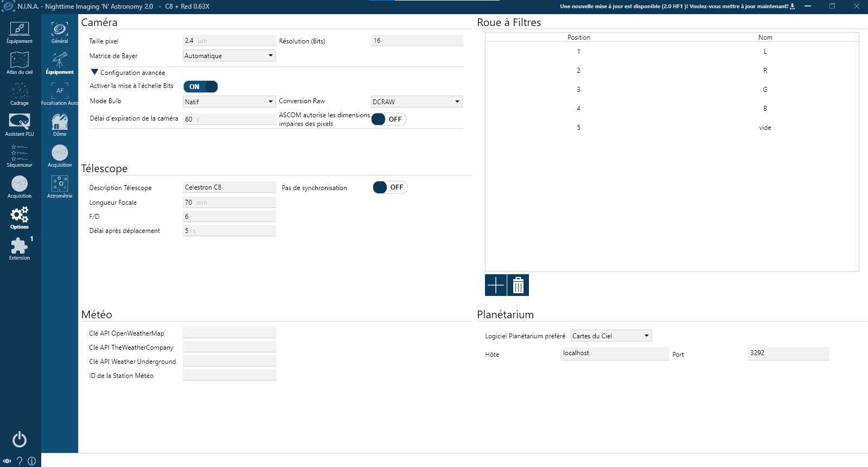Click the eye icon at bottom left

pos(7,461)
